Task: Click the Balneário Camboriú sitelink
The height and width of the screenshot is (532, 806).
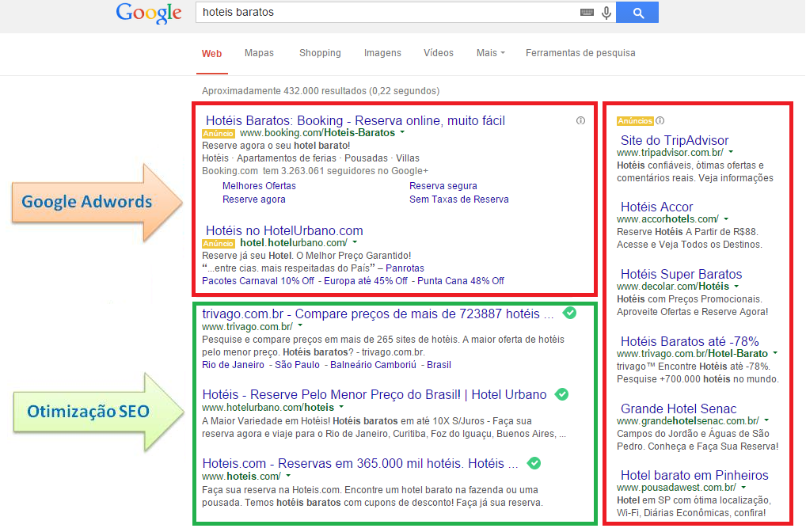Action: pyautogui.click(x=373, y=365)
